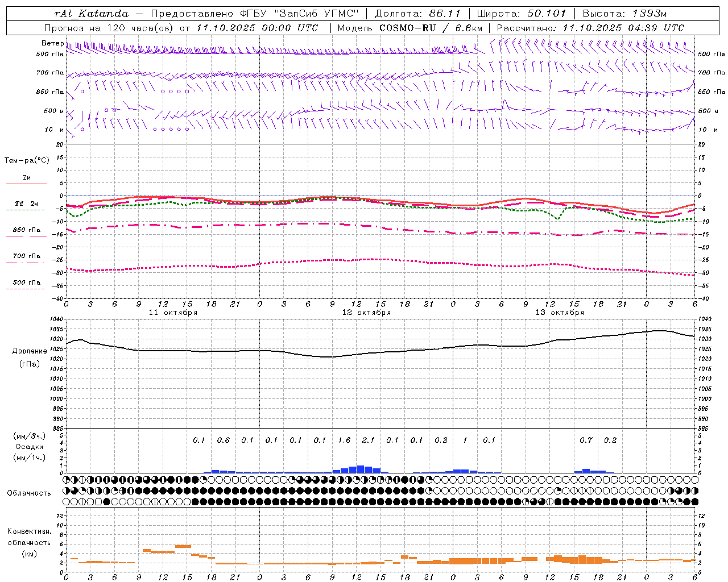Click the 850 гПа temperature legend entry
This screenshot has height=582, width=728.
point(26,230)
